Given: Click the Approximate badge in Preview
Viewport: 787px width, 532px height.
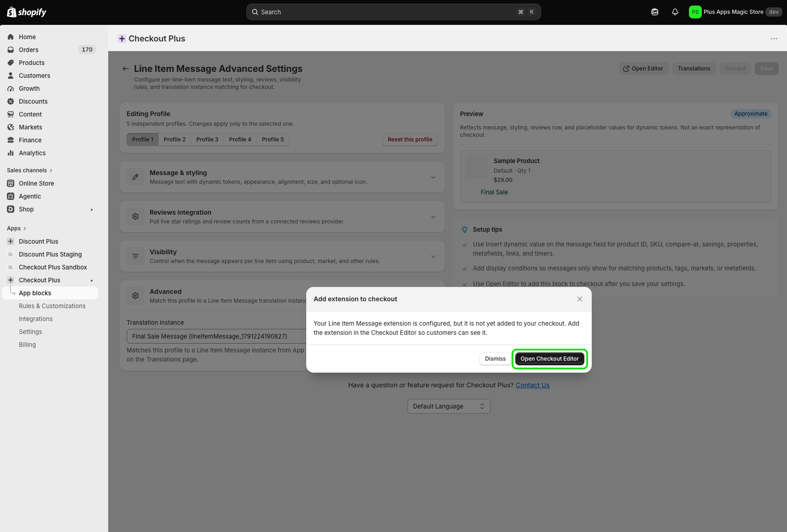Looking at the screenshot, I should 751,114.
